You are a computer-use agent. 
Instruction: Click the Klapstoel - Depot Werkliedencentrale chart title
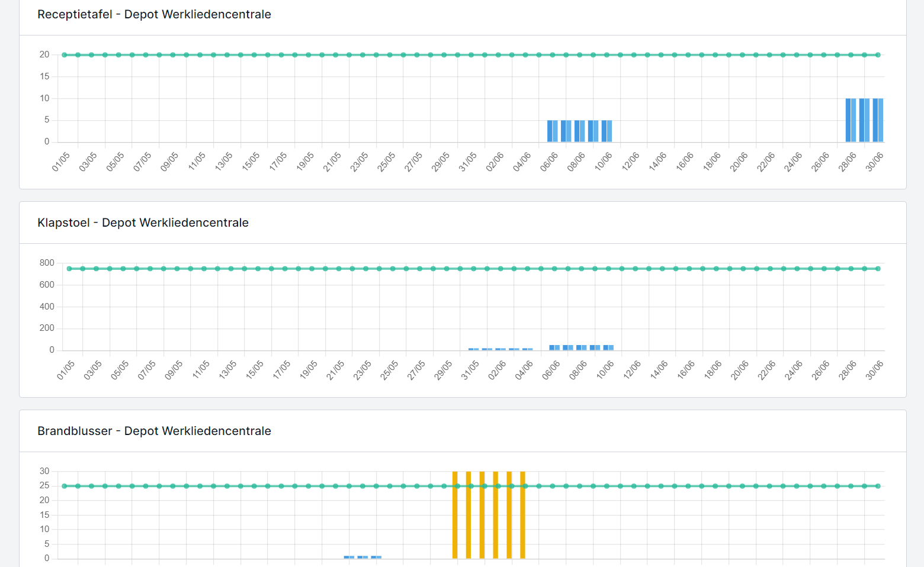143,223
